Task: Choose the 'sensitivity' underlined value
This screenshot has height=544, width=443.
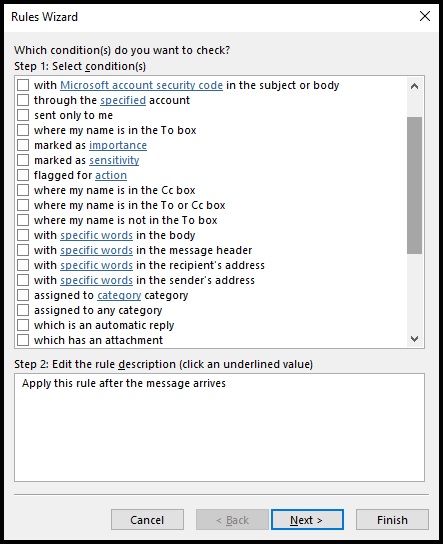Action: point(114,160)
